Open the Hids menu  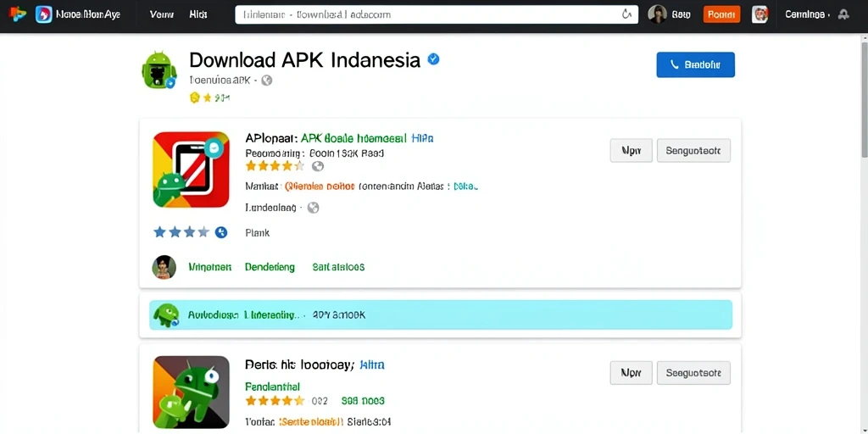pyautogui.click(x=198, y=15)
